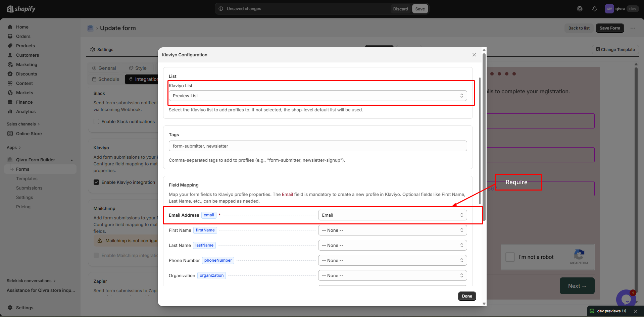Open Assistance for Qivra store conversation
The height and width of the screenshot is (317, 644).
(x=41, y=290)
